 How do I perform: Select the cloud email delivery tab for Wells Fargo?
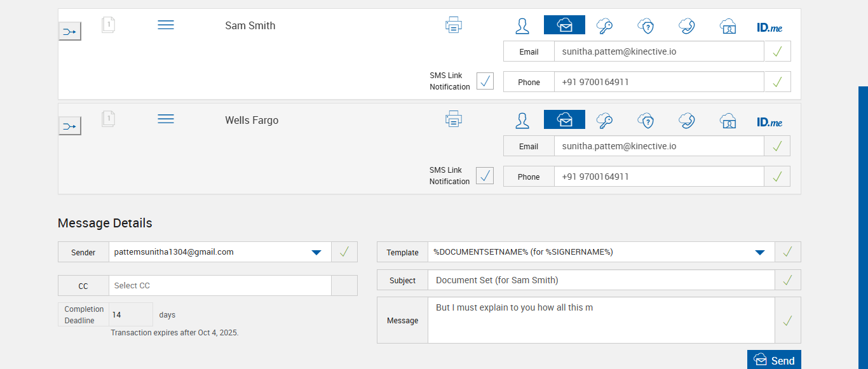[x=564, y=120]
